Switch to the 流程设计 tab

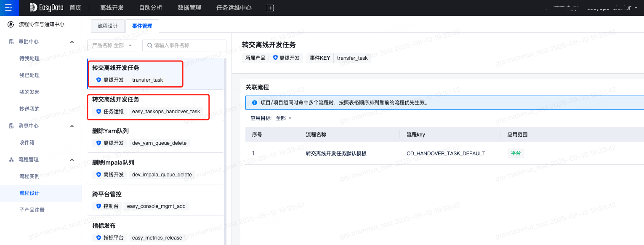click(108, 26)
